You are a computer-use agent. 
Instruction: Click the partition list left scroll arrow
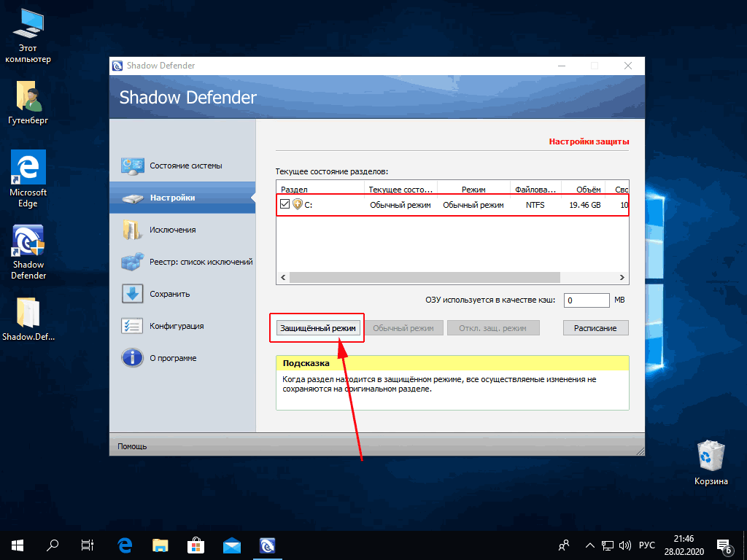click(284, 277)
